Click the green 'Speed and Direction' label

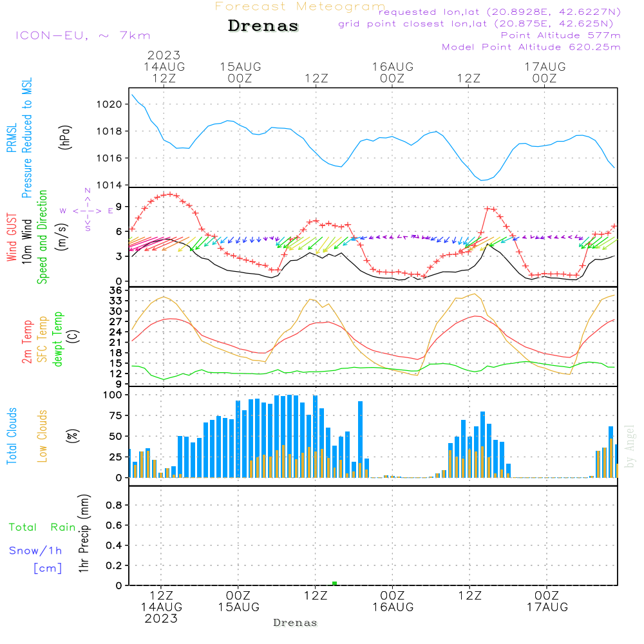(x=43, y=237)
